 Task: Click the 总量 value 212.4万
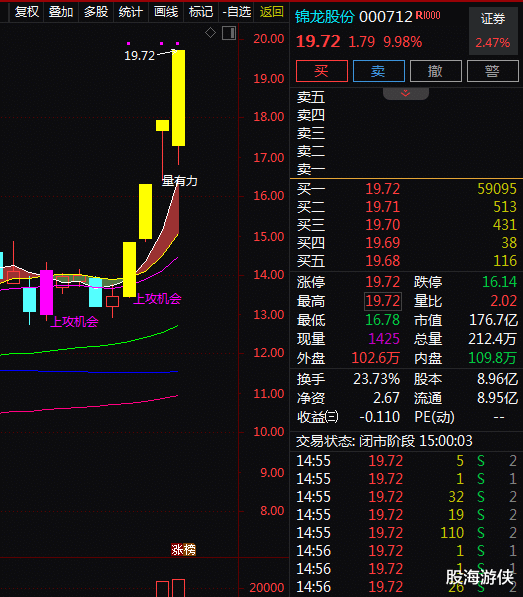click(493, 339)
